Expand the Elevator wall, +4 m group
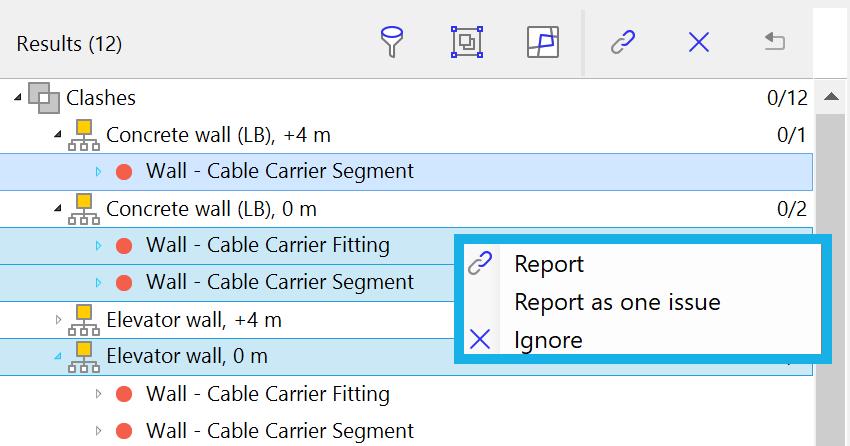Viewport: 850px width, 446px height. (57, 321)
